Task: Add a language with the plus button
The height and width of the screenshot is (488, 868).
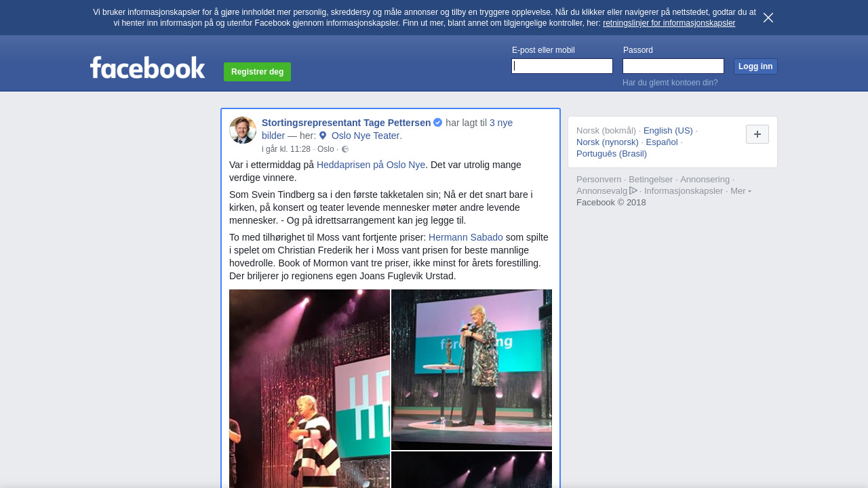Action: [x=757, y=134]
